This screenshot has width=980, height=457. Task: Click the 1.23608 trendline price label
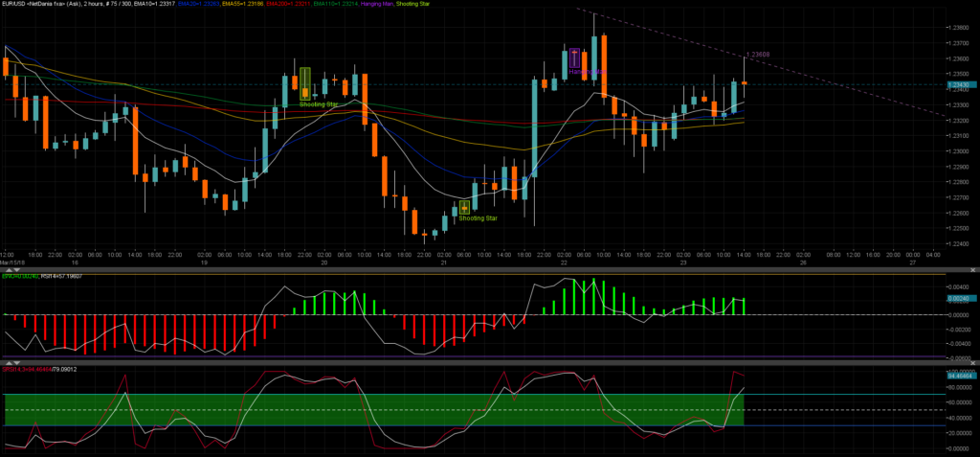(x=758, y=55)
